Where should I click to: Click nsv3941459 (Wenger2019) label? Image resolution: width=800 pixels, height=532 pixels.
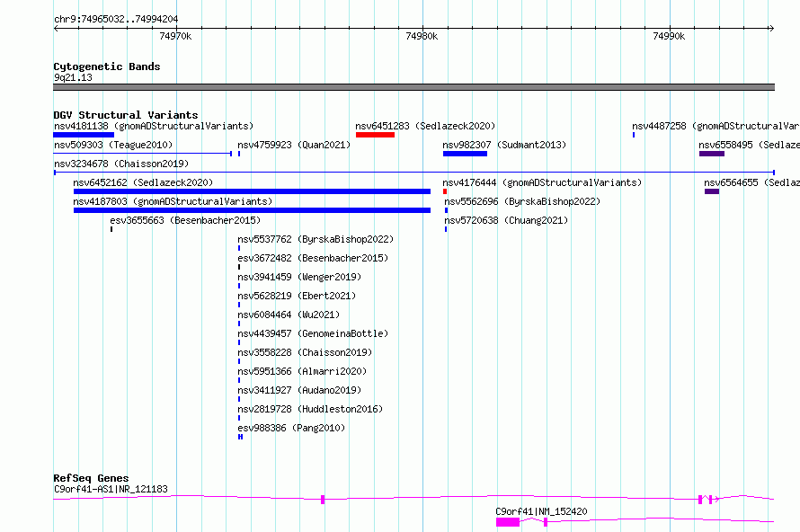(299, 277)
